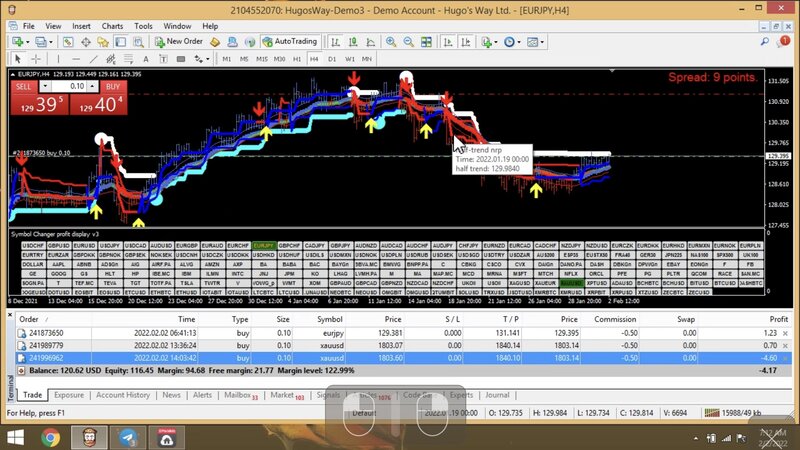Select the equidistant channel tool
This screenshot has width=800, height=450.
tap(111, 59)
